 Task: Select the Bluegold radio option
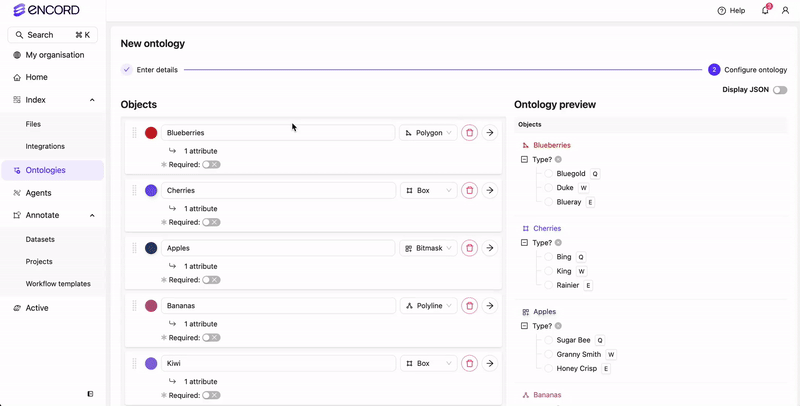548,173
